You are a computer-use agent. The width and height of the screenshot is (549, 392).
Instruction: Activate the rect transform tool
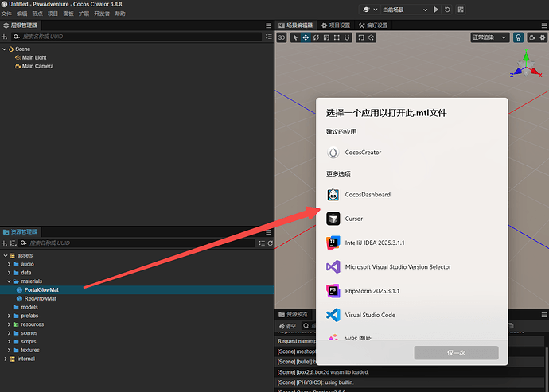[x=337, y=37]
